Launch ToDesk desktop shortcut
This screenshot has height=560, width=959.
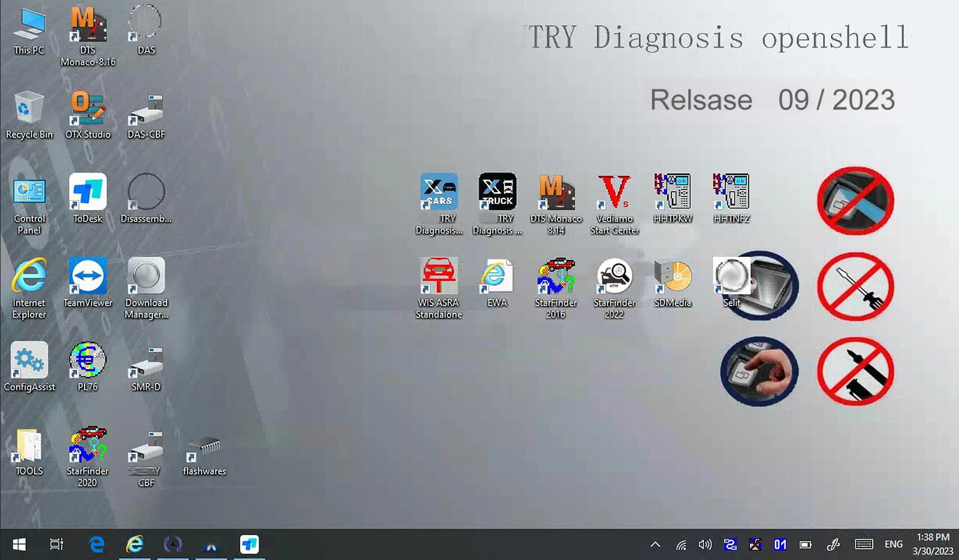point(88,199)
